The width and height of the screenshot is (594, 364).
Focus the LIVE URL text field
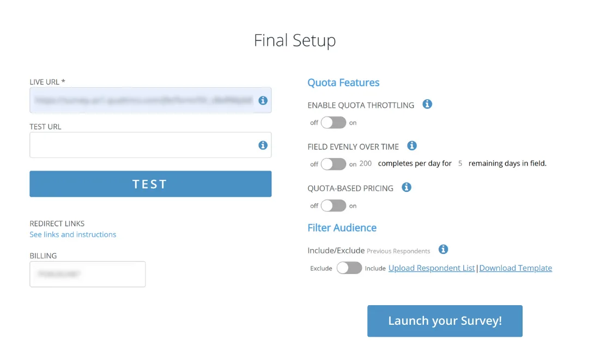coord(142,101)
